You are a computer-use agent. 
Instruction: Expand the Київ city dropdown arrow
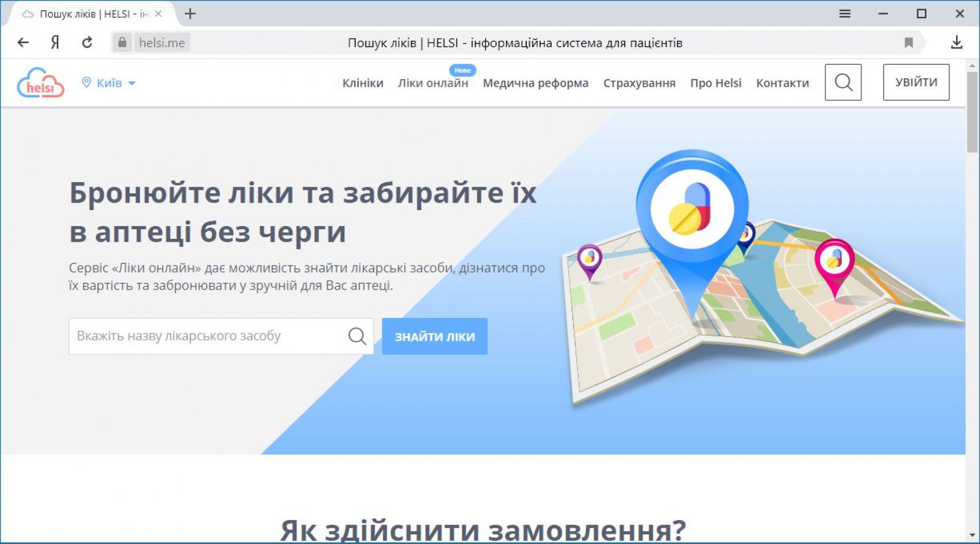tap(132, 83)
